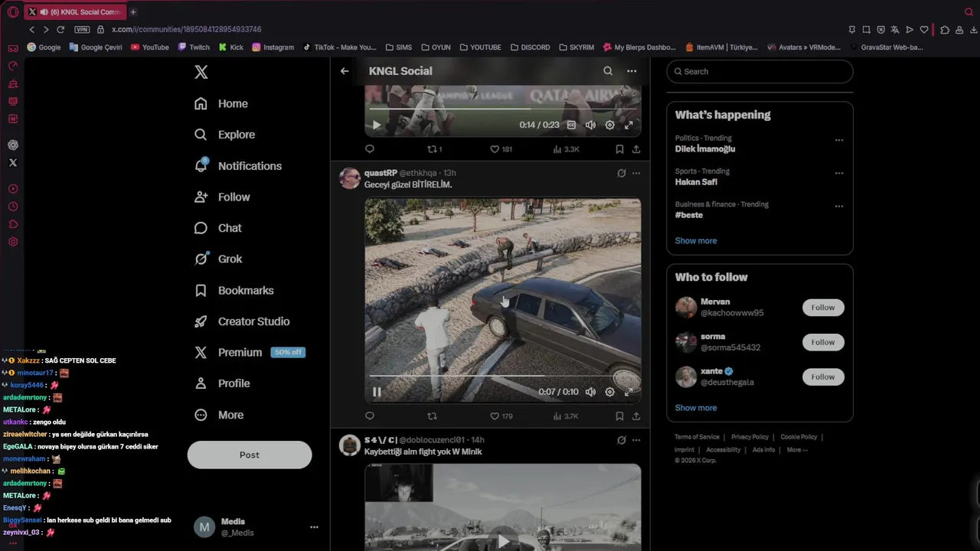Follow sorma @sorma545432
This screenshot has width=980, height=551.
(x=823, y=342)
